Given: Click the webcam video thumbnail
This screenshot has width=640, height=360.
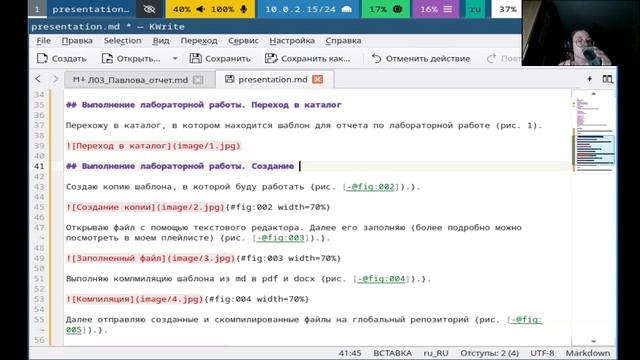Looking at the screenshot, I should (581, 33).
